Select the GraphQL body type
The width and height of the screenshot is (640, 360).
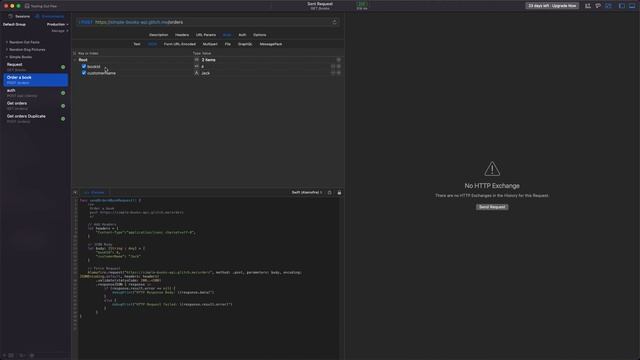pos(245,44)
